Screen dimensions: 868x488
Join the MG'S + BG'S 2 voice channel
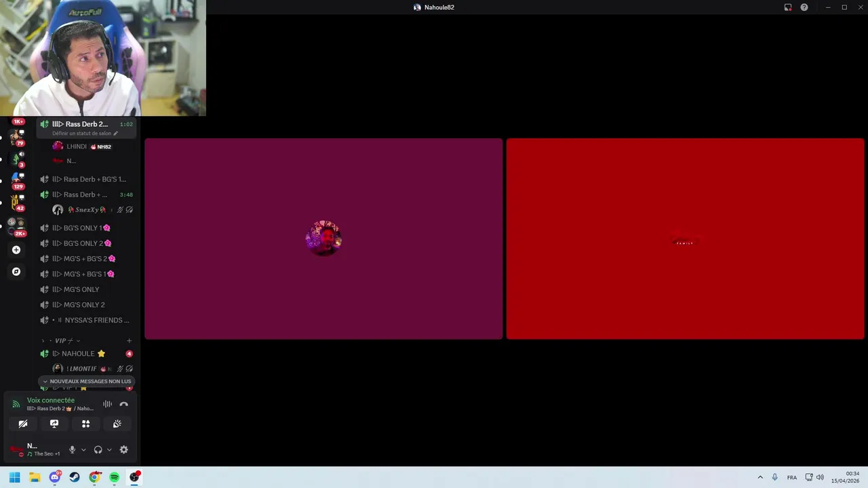point(87,259)
